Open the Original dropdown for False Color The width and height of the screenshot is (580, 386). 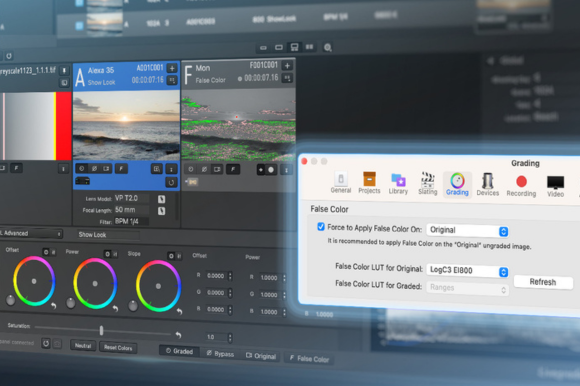(x=468, y=230)
